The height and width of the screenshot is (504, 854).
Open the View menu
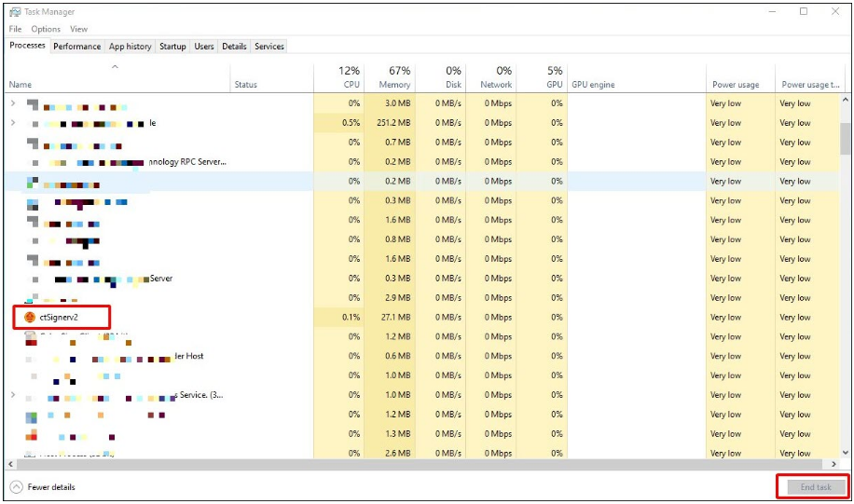click(79, 29)
